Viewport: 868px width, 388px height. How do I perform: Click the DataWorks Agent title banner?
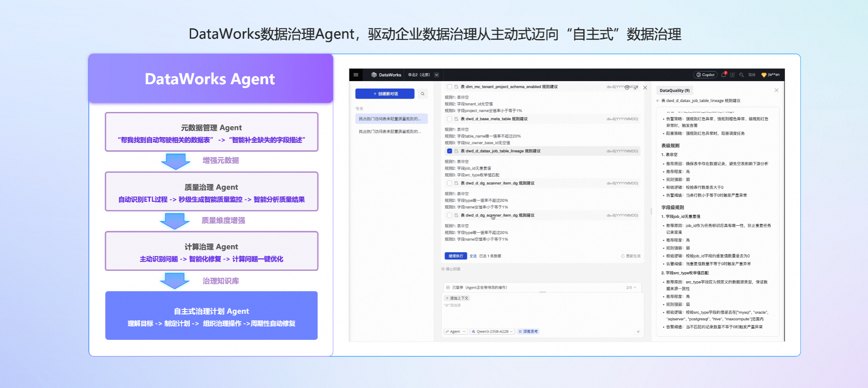click(x=211, y=79)
